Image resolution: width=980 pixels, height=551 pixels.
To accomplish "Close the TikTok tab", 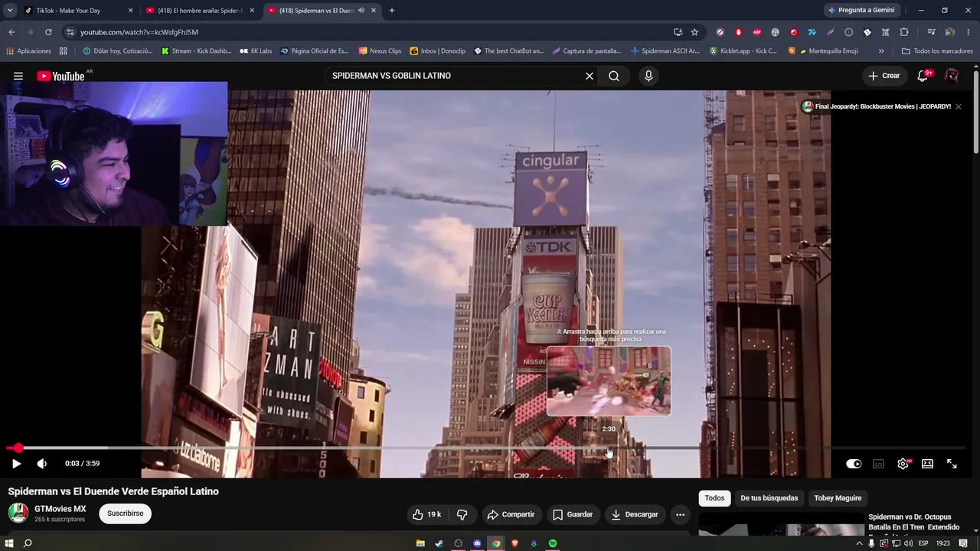I will tap(130, 11).
